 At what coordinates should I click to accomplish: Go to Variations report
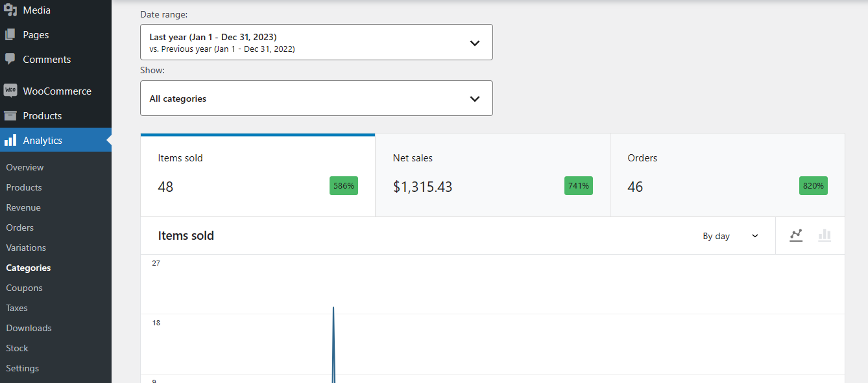tap(26, 248)
